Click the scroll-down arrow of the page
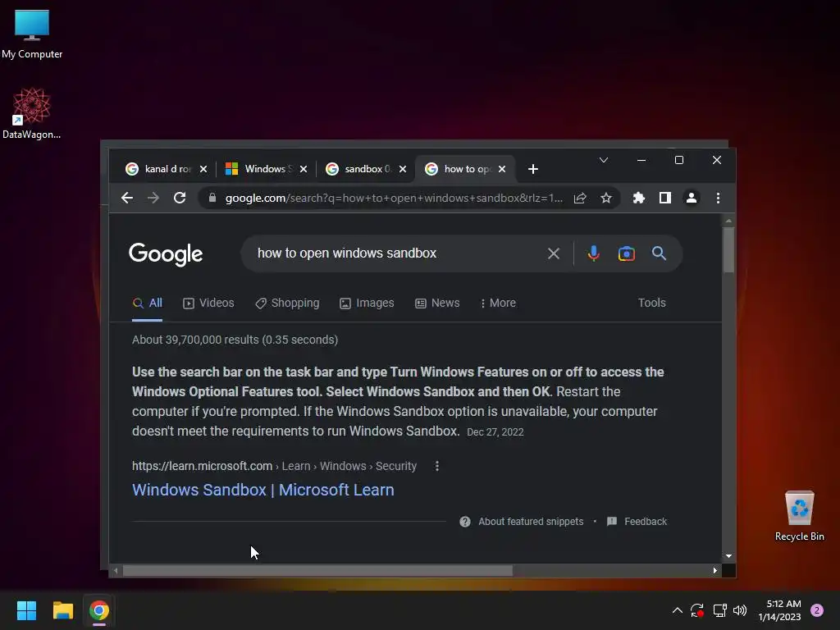Viewport: 840px width, 630px height. pyautogui.click(x=728, y=557)
